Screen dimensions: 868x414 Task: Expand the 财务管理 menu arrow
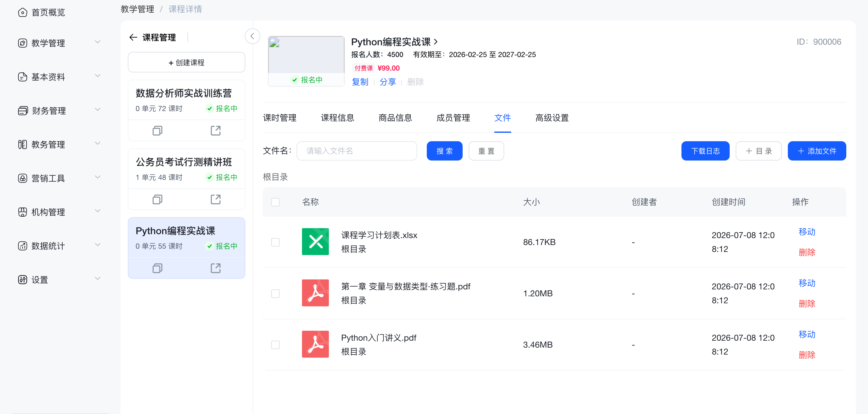98,110
